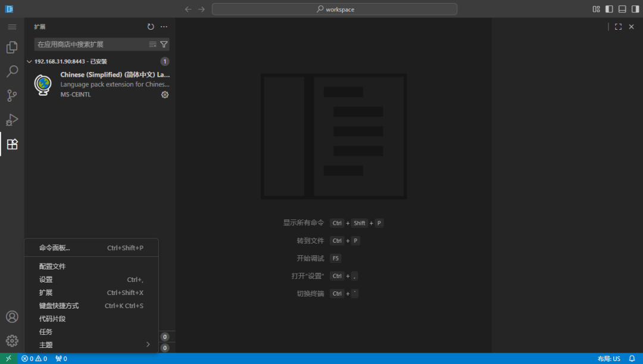The height and width of the screenshot is (364, 643).
Task: Open the Source Control view
Action: pyautogui.click(x=12, y=96)
